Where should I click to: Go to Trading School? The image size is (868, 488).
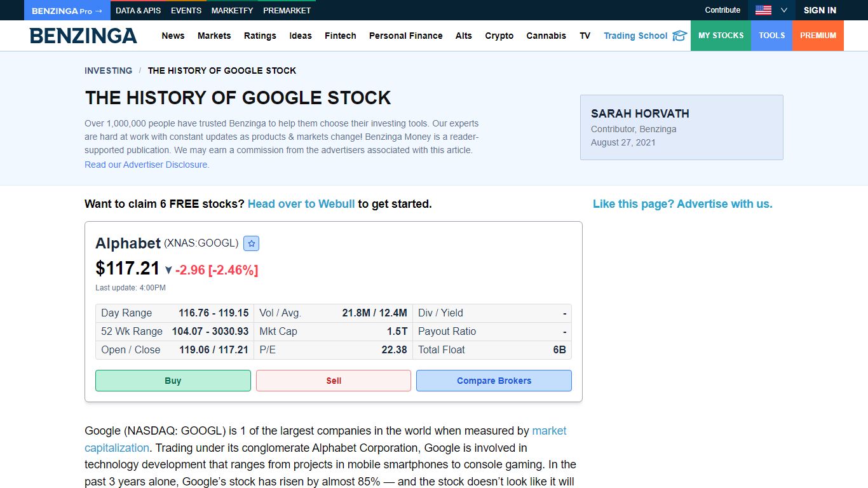click(635, 36)
